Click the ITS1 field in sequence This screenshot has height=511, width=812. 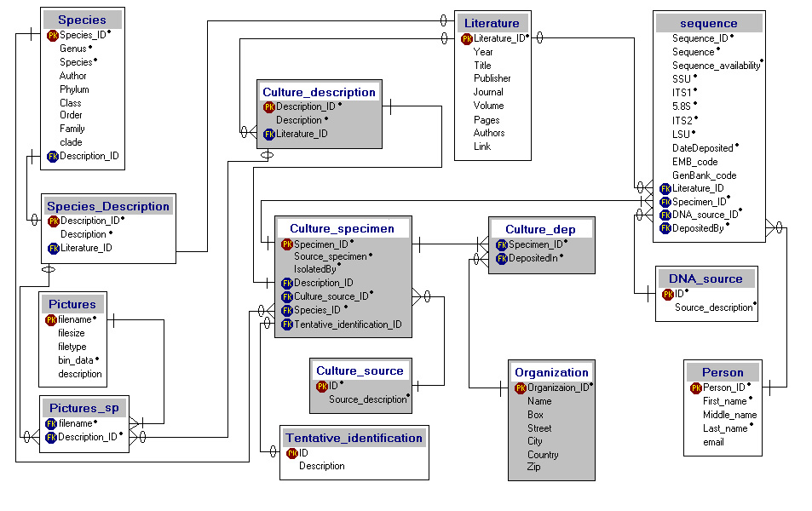coord(682,93)
